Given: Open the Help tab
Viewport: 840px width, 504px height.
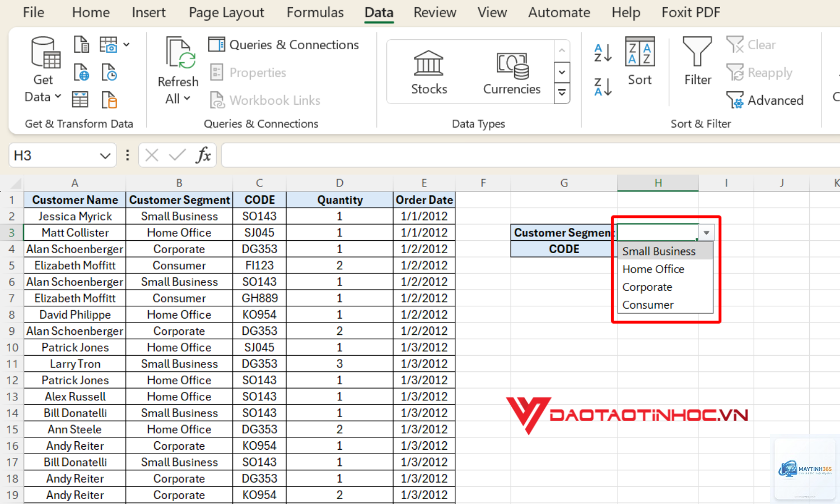Looking at the screenshot, I should tap(626, 12).
